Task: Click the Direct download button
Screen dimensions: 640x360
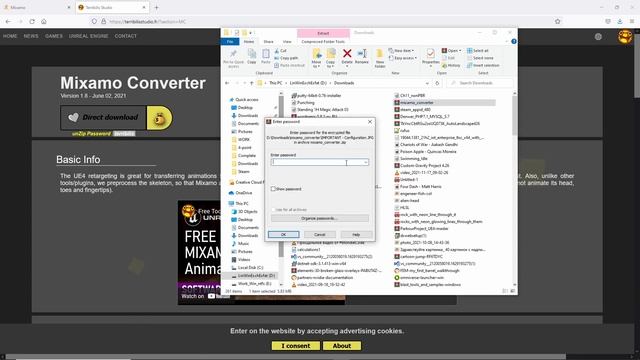Action: (x=104, y=118)
